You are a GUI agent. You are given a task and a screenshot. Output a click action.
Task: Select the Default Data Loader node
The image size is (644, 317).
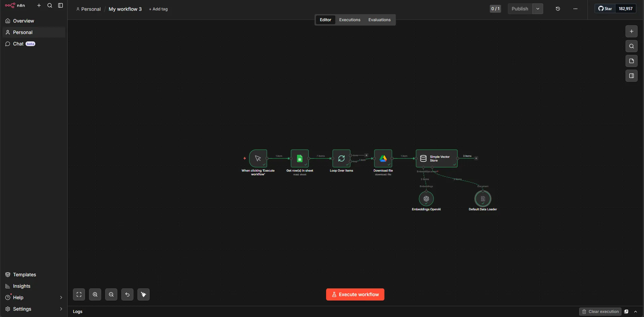[483, 199]
